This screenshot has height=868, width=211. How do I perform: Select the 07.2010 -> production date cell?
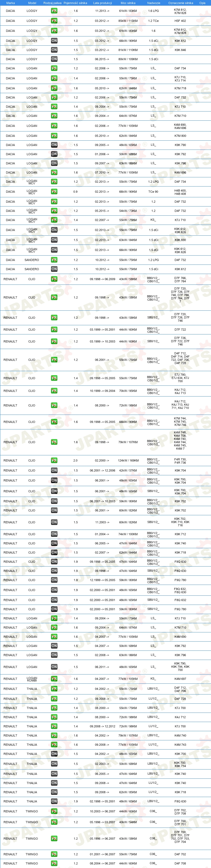click(x=102, y=172)
